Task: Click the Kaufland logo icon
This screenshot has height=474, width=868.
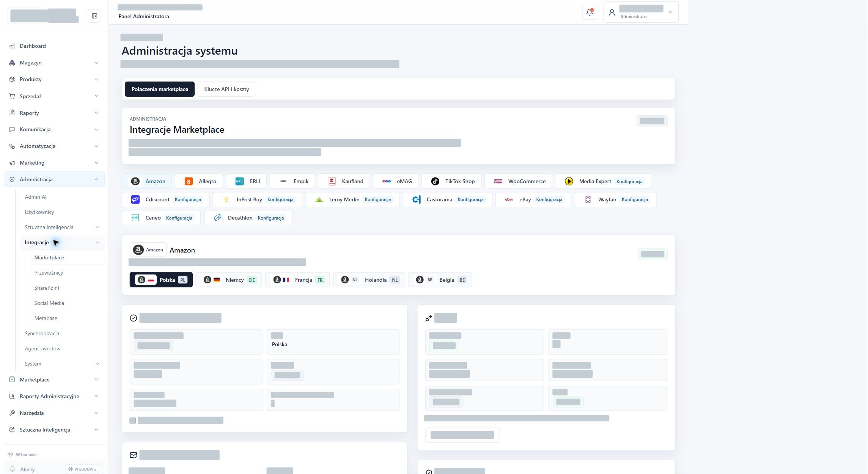Action: pyautogui.click(x=332, y=181)
